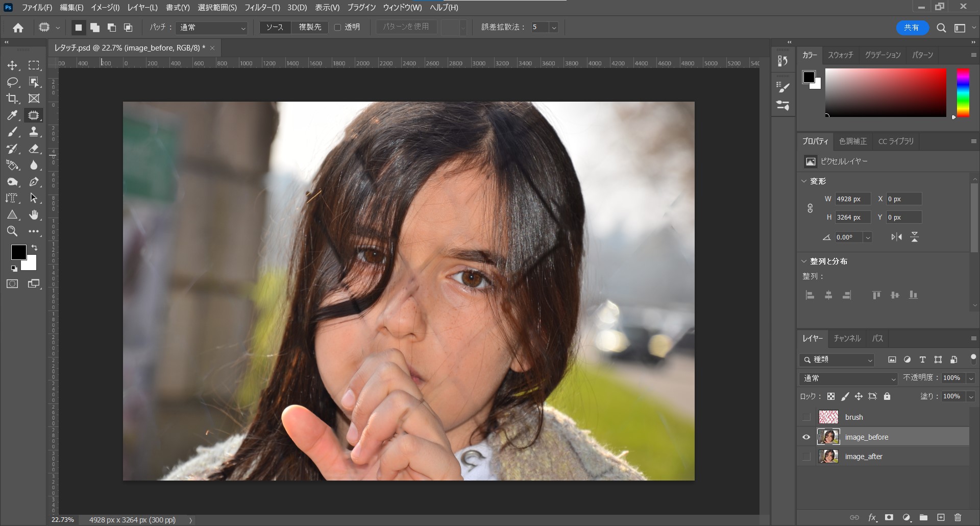
Task: Select the Path Selection tool
Action: [x=34, y=198]
